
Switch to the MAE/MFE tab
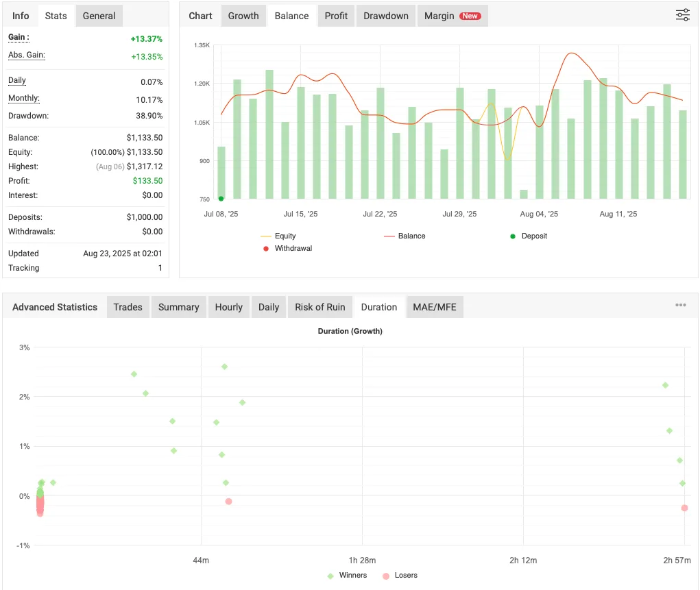(434, 307)
